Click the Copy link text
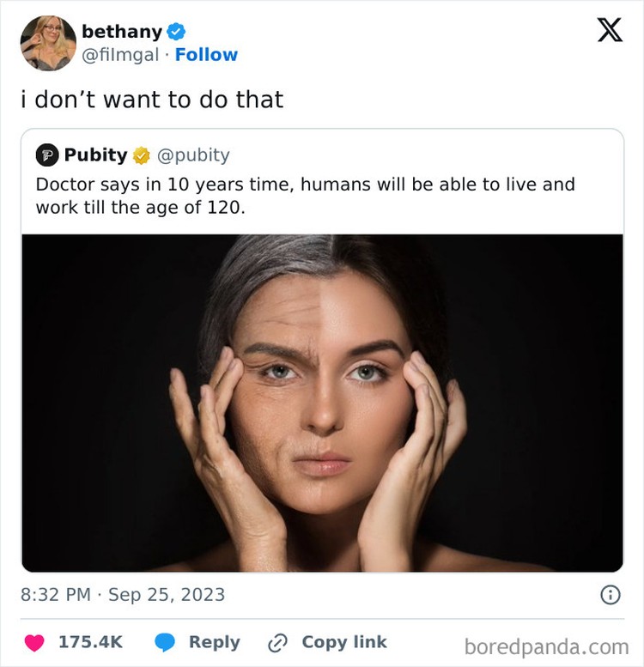Viewport: 644px width, 667px height. [x=344, y=642]
